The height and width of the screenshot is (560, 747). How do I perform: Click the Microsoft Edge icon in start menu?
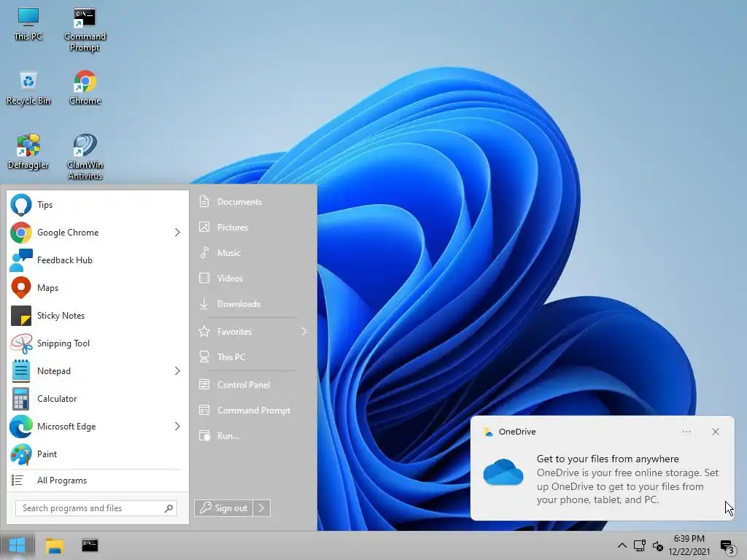pyautogui.click(x=21, y=426)
